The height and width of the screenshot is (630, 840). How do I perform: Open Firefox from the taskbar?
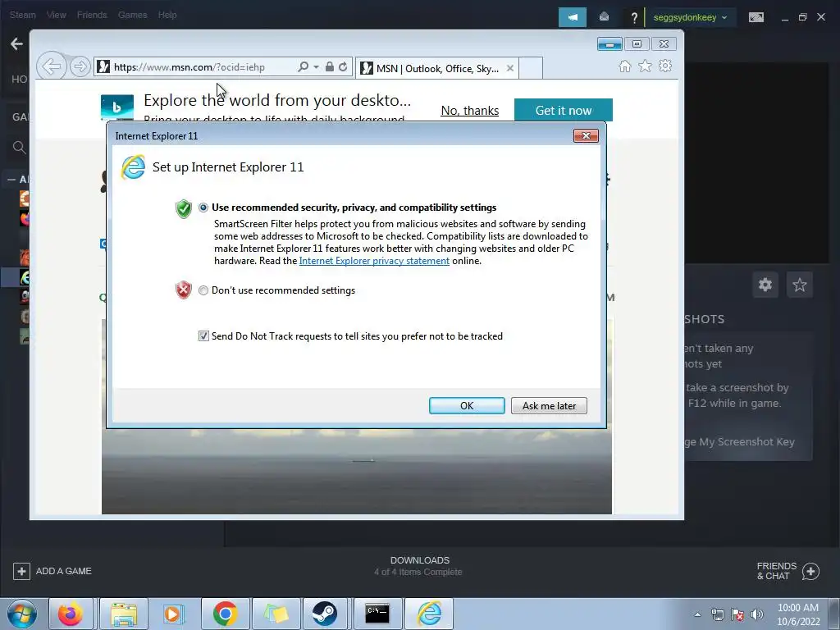click(71, 614)
